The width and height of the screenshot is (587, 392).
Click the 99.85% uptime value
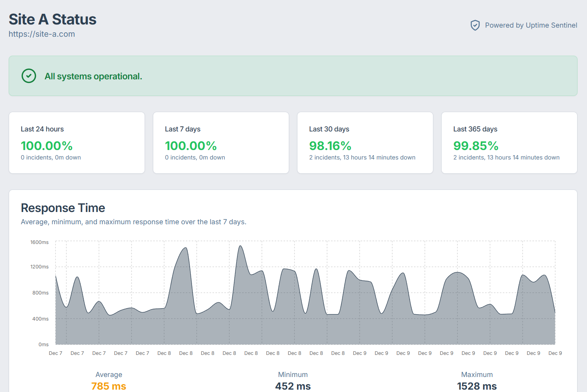(x=476, y=146)
